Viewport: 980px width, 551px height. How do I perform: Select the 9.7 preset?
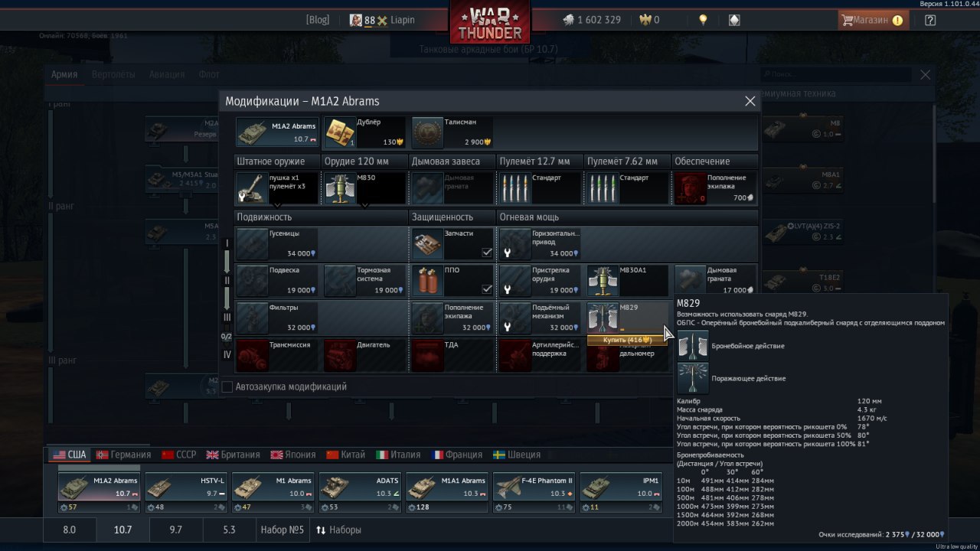tap(176, 530)
